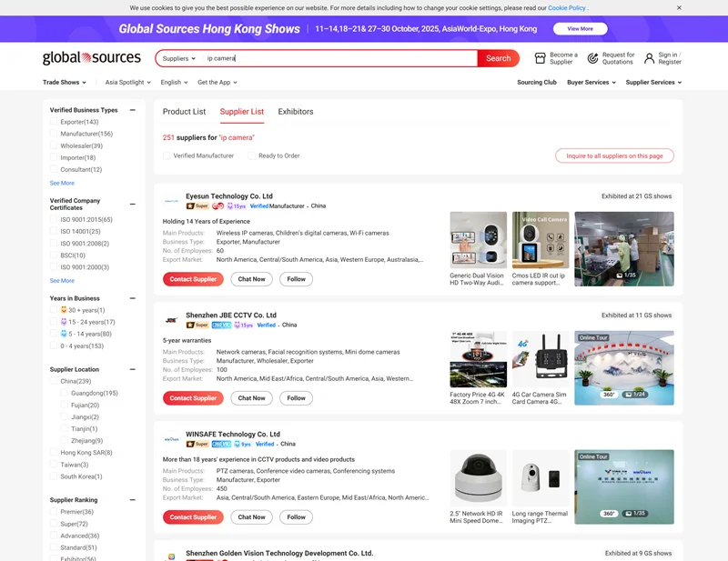This screenshot has height=561, width=728.
Task: Click WINSAFE's 360 VR badge
Action: pyautogui.click(x=221, y=444)
